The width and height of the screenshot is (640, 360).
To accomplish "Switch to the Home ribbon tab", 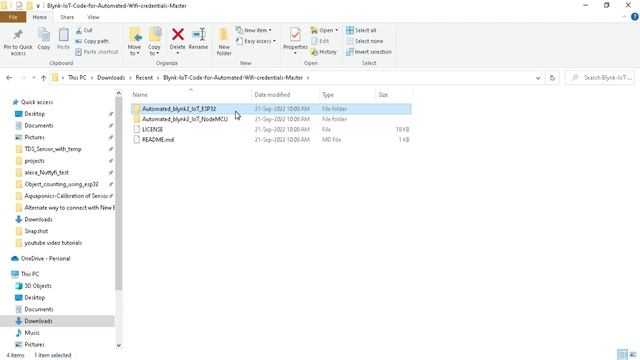I will (40, 17).
